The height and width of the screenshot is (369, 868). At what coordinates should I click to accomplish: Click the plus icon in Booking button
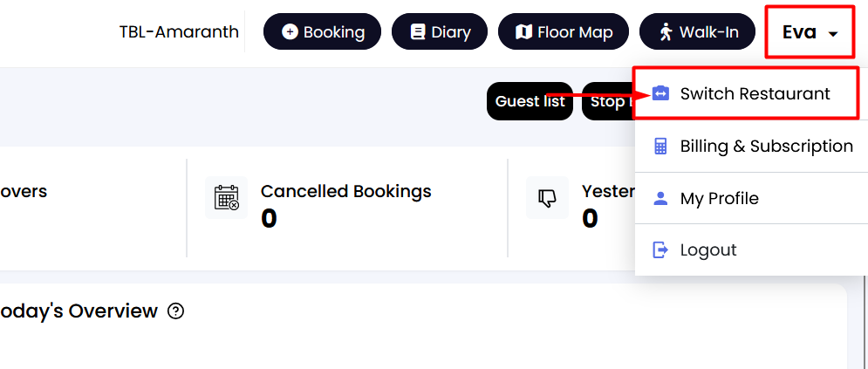click(x=290, y=32)
